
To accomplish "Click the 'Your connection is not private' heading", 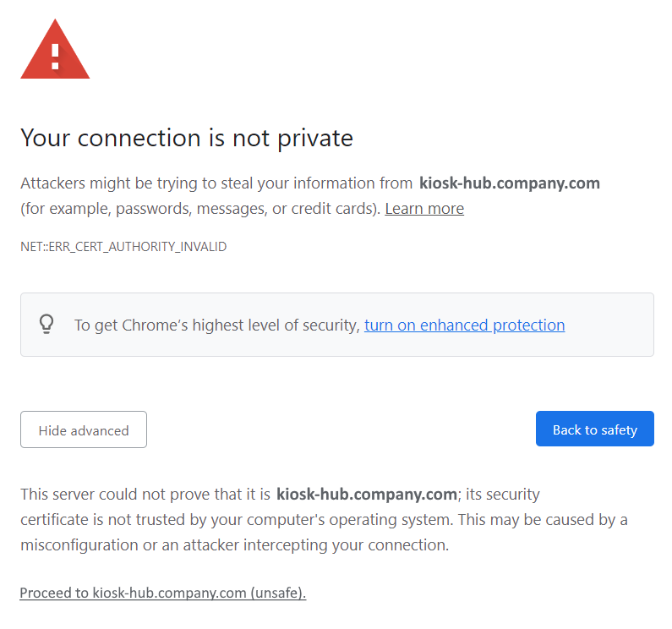I will click(186, 139).
